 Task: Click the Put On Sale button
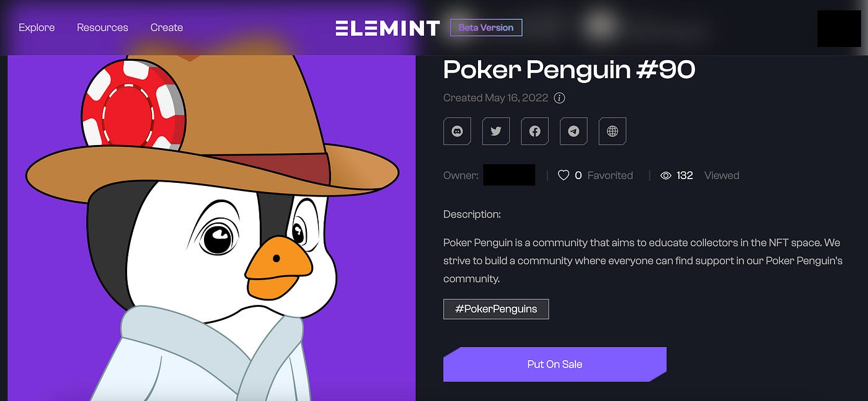coord(555,364)
